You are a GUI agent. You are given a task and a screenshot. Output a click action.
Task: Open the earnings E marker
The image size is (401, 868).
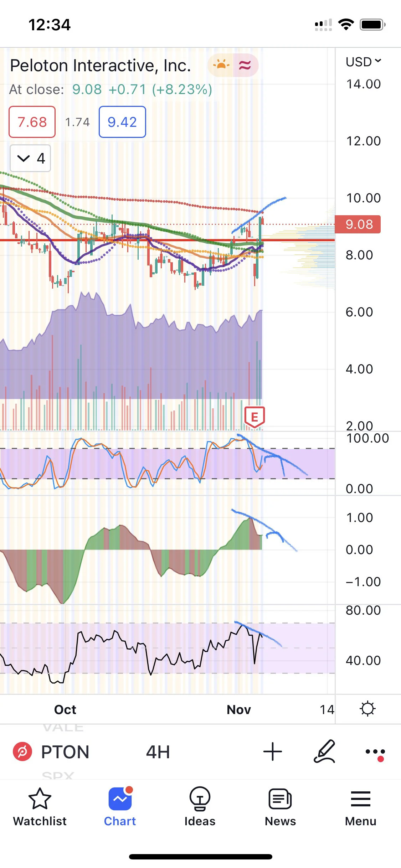[255, 417]
